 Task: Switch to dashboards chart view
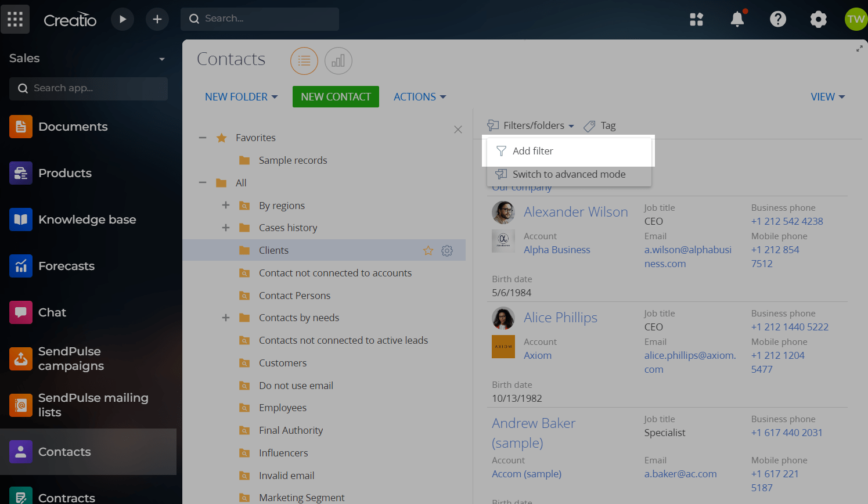(338, 60)
